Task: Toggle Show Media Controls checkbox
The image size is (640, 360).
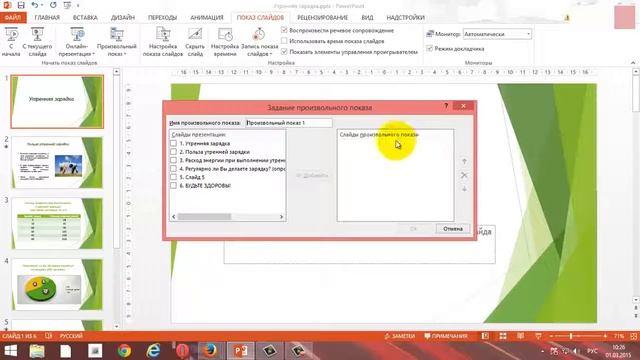Action: click(x=284, y=52)
